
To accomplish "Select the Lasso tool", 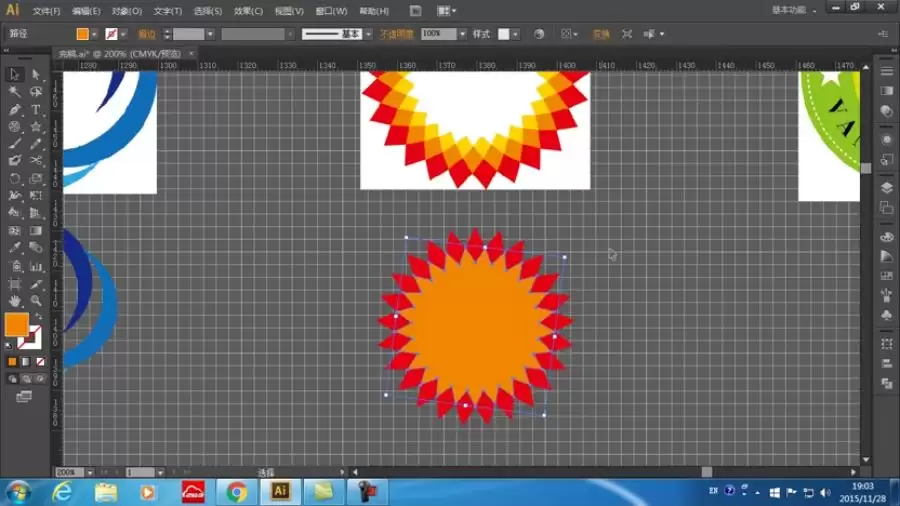I will coord(36,92).
